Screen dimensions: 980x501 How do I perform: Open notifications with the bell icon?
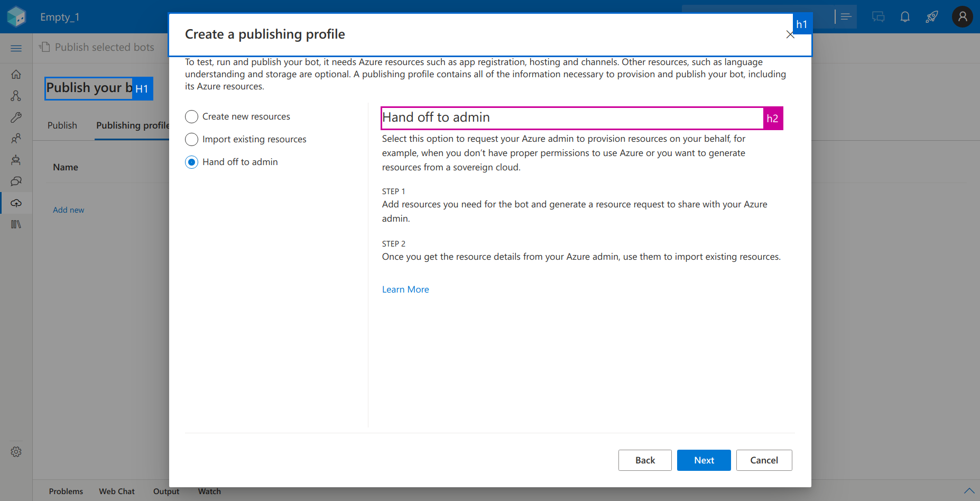(x=905, y=16)
